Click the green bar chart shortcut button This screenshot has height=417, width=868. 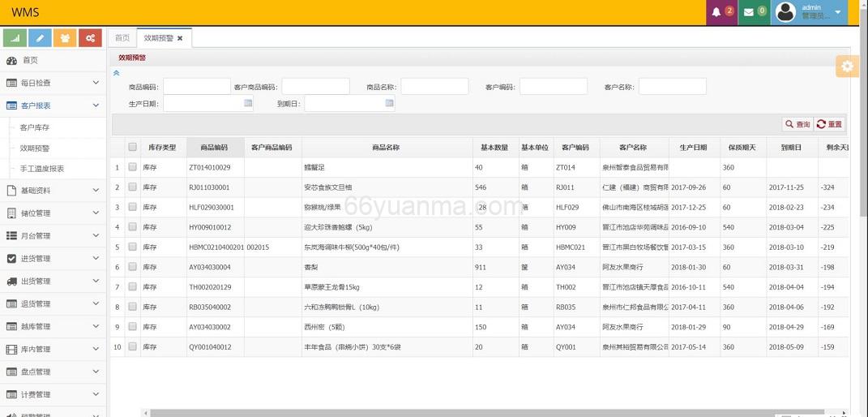coord(15,37)
